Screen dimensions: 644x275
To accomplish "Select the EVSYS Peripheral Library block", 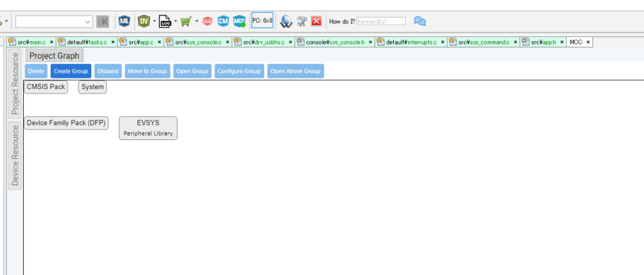I will (148, 128).
